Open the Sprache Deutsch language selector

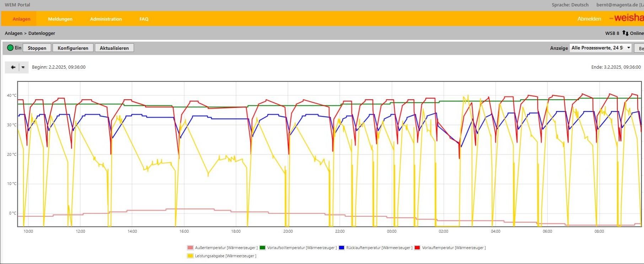[570, 5]
